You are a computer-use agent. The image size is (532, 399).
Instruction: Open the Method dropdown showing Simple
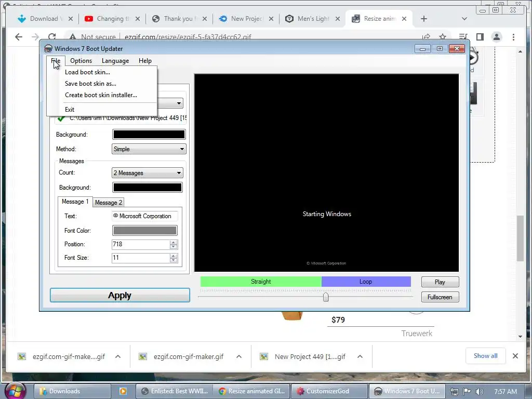tap(149, 149)
